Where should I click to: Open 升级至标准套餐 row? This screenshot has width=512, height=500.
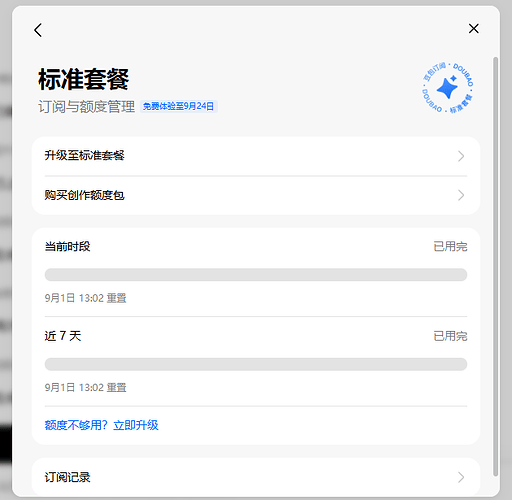[x=256, y=156]
